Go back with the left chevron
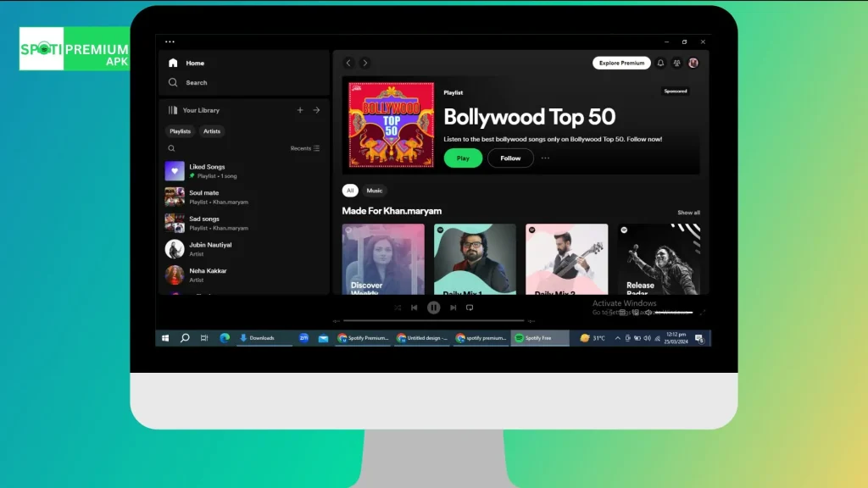 click(348, 63)
